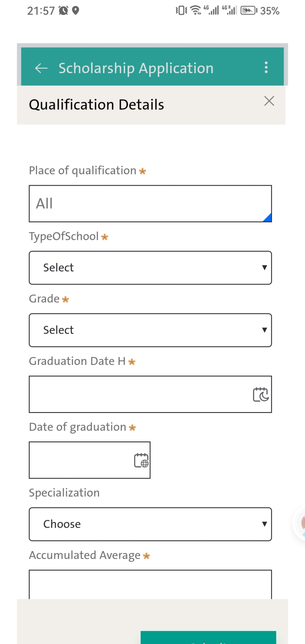Tap the back arrow in Scholarship Application header
305x644 pixels.
(41, 68)
